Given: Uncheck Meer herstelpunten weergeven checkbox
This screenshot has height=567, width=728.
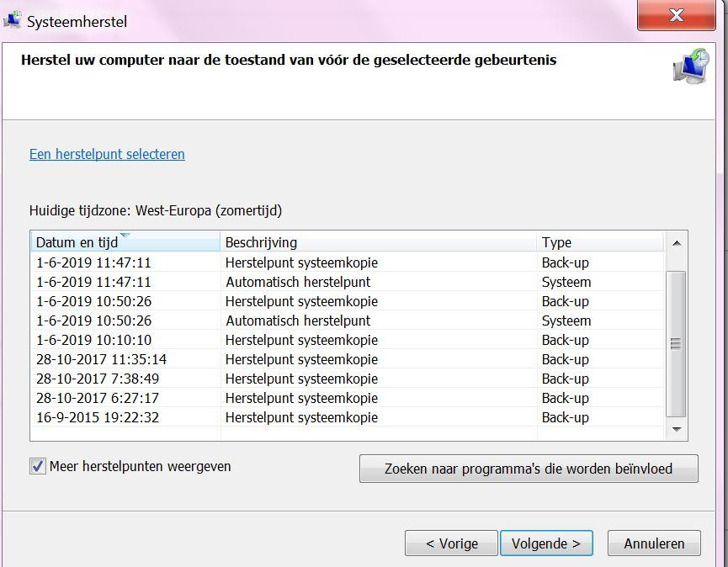Looking at the screenshot, I should pos(38,466).
